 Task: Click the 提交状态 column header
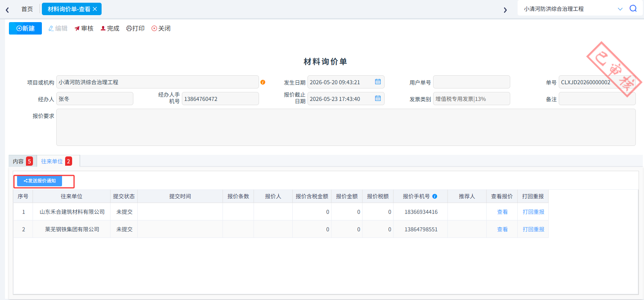click(124, 196)
